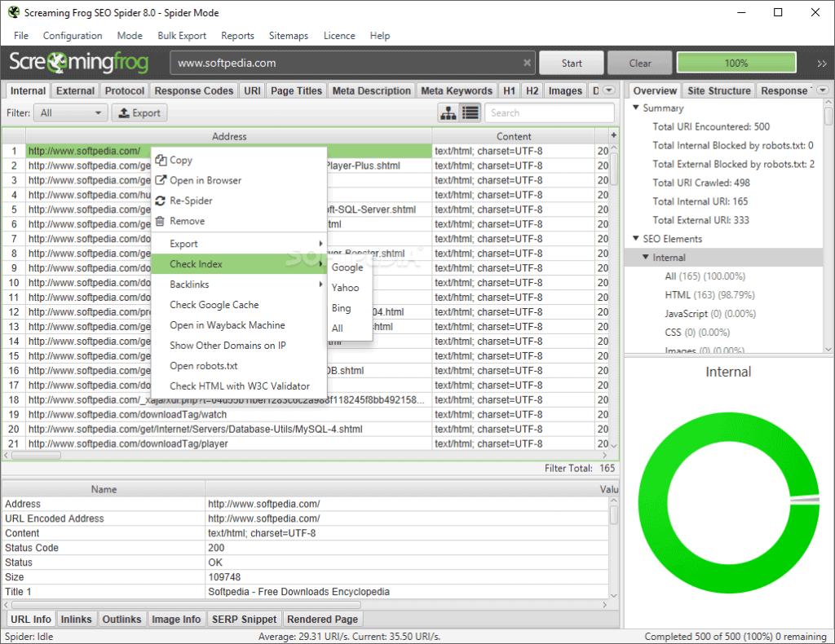Select HTML (163) in overview tree

[x=709, y=295]
